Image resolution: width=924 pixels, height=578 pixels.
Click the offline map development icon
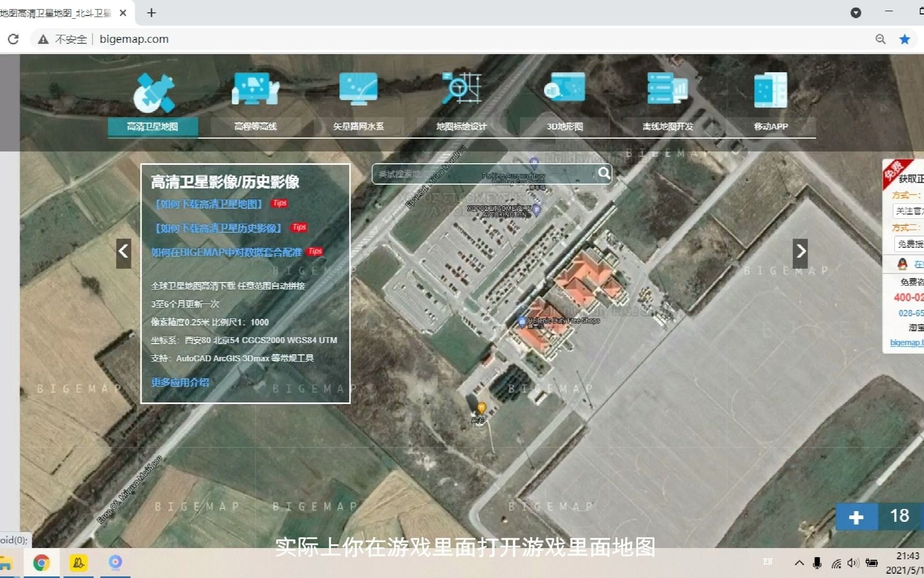(x=667, y=88)
